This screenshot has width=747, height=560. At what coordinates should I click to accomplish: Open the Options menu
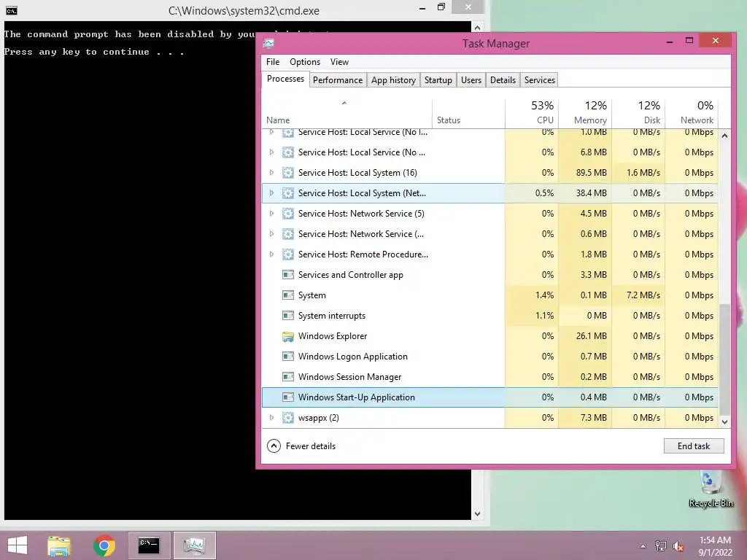[305, 62]
